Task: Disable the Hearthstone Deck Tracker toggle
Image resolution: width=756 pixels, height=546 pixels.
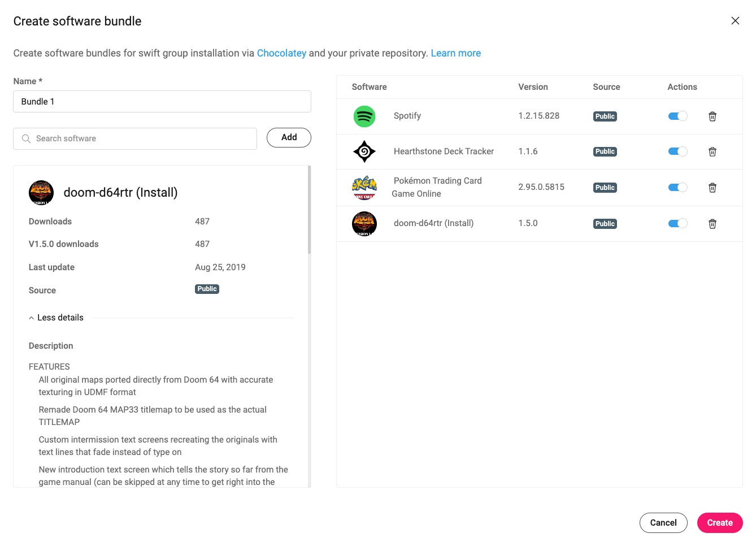Action: tap(677, 151)
